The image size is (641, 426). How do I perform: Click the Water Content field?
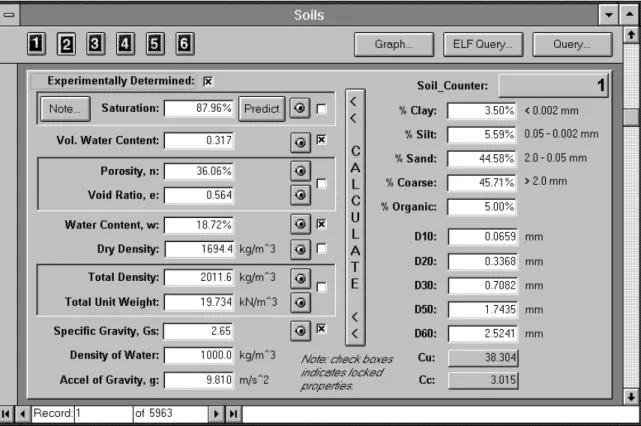pos(199,225)
